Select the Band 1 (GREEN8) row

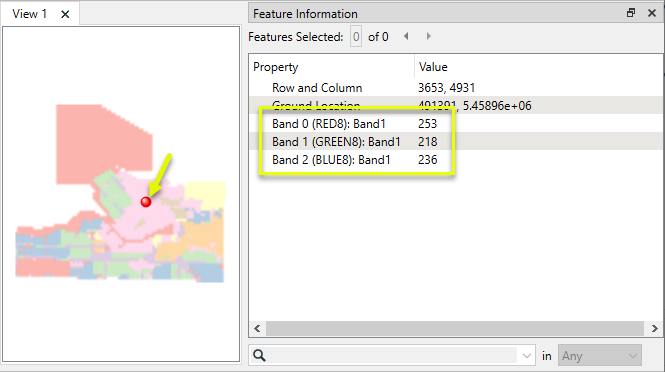coord(456,142)
